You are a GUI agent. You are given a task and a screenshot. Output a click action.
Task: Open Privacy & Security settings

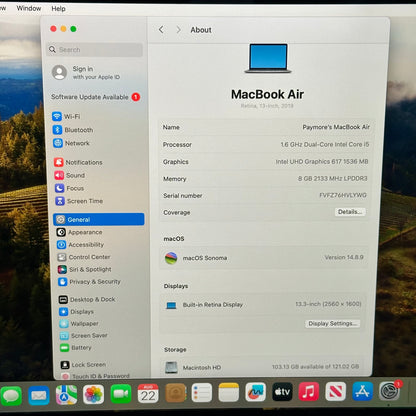tap(89, 282)
